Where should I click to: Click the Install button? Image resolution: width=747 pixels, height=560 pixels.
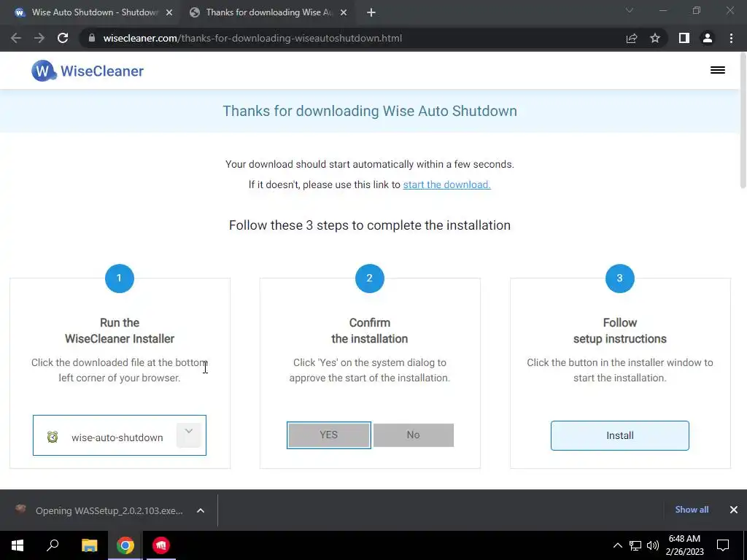tap(620, 435)
